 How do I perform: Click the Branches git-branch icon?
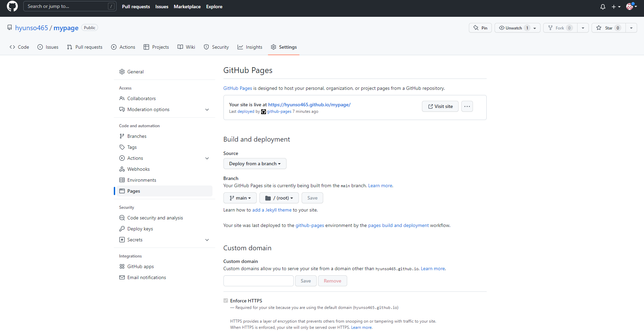point(122,136)
